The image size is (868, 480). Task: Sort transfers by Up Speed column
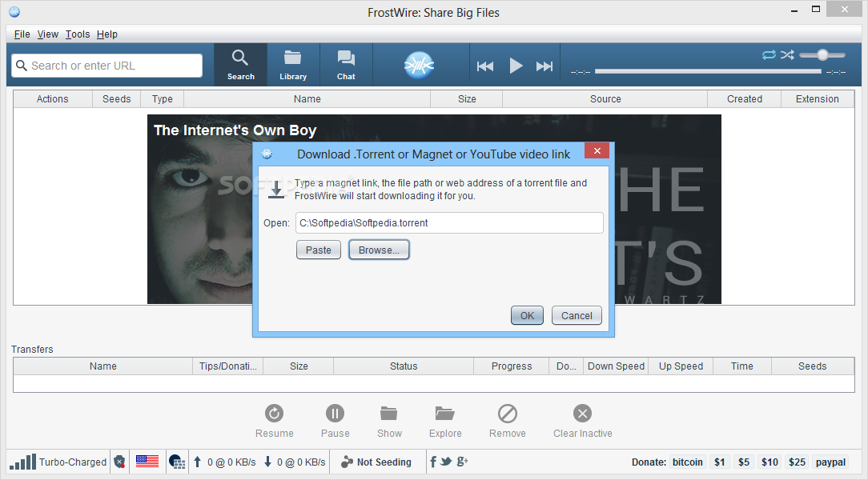681,366
